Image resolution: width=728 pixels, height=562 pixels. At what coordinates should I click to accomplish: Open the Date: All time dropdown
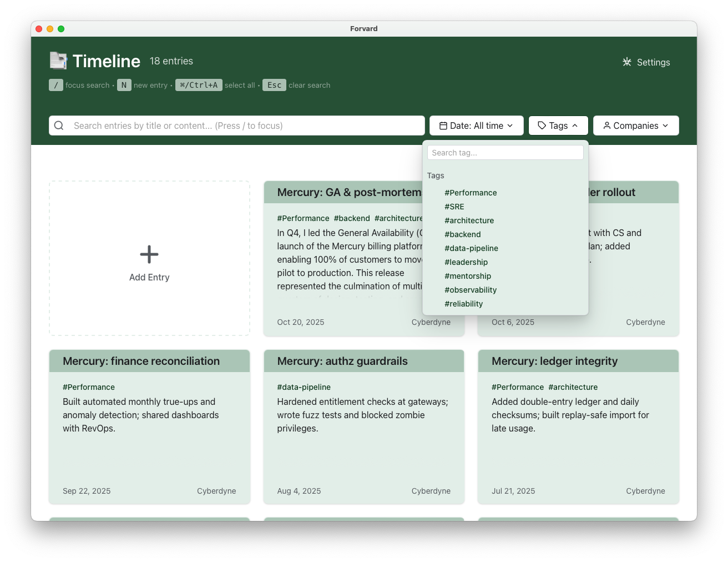(476, 126)
